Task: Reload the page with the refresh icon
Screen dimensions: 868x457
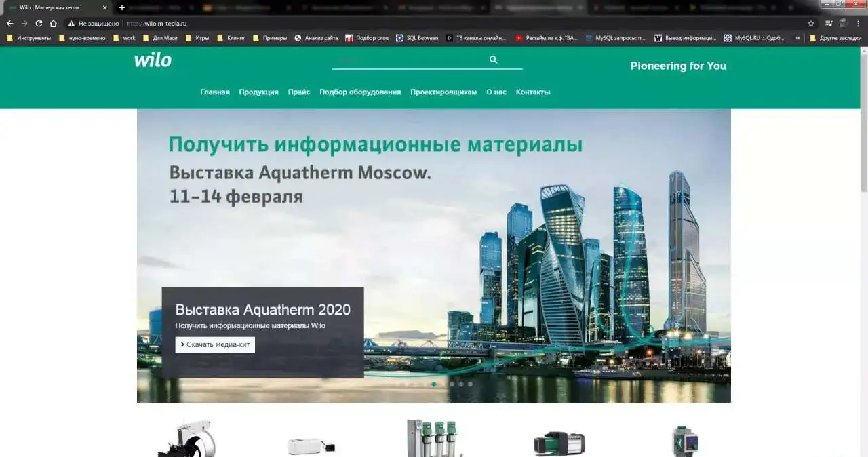Action: point(39,23)
